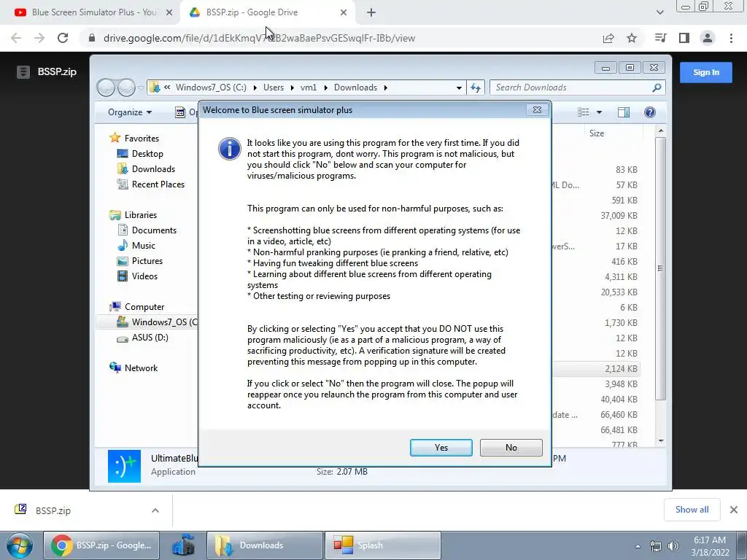Expand the address bar history dropdown
Image resolution: width=747 pixels, height=560 pixels.
tap(459, 87)
